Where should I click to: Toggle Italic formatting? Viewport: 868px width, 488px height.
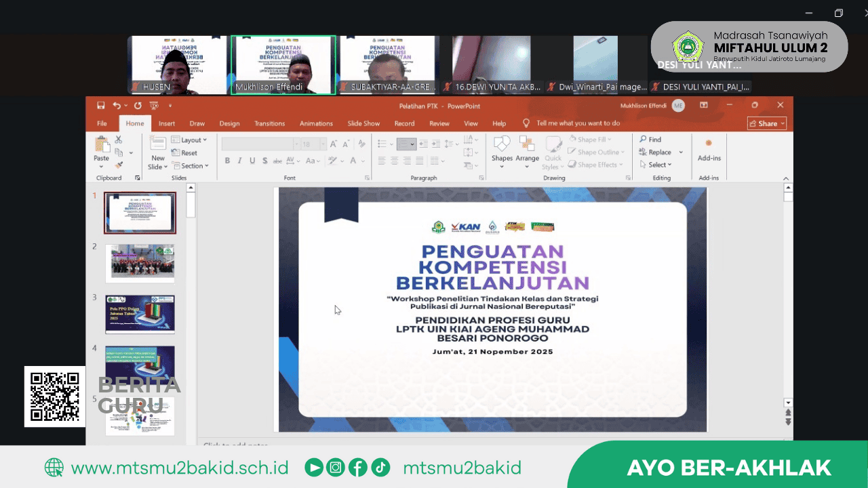(x=239, y=161)
